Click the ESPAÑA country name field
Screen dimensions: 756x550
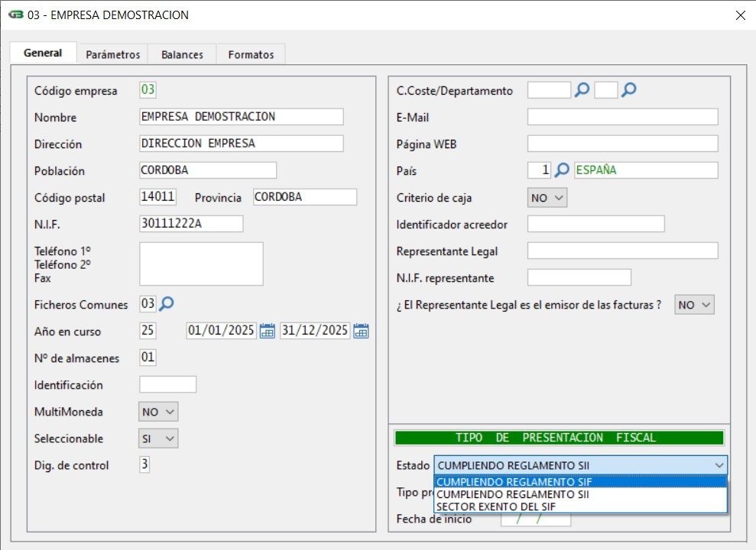pos(646,170)
